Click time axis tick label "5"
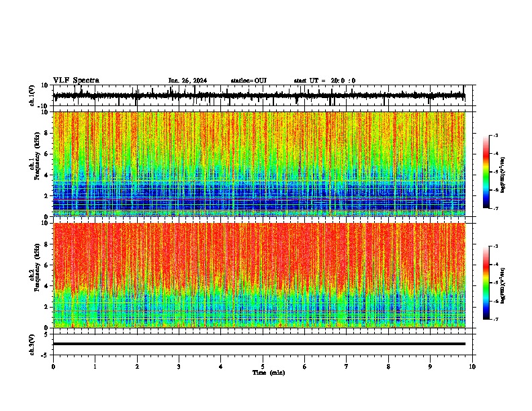Image resolution: width=532 pixels, height=411 pixels. pyautogui.click(x=263, y=367)
